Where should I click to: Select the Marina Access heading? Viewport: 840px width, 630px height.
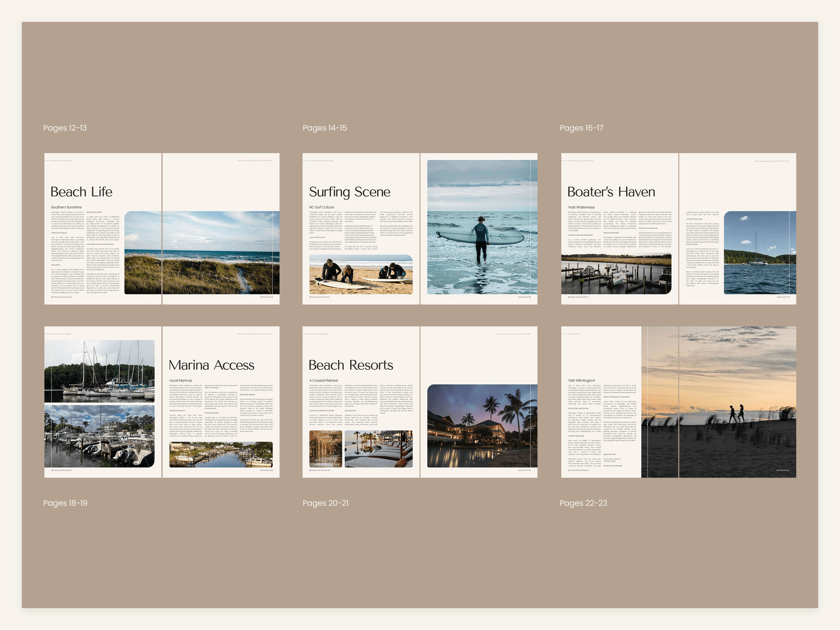211,365
